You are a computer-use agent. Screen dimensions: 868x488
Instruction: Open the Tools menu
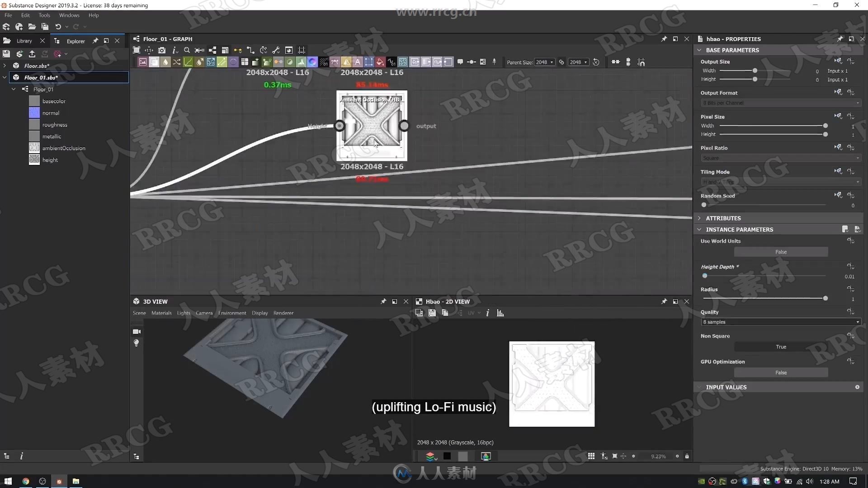click(x=44, y=15)
